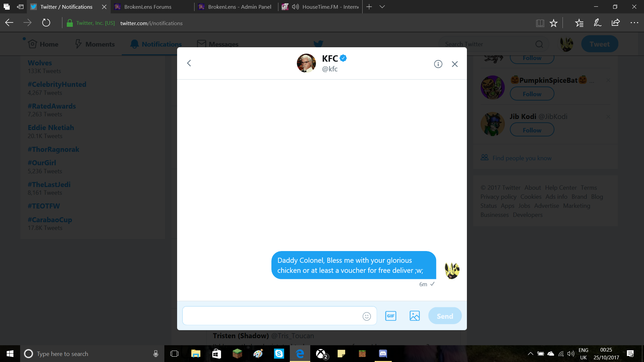The height and width of the screenshot is (362, 644).
Task: Add web notes with pen icon
Action: click(x=597, y=23)
